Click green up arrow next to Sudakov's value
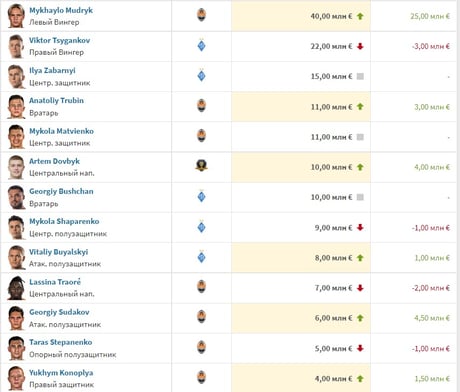Image resolution: width=460 pixels, height=392 pixels. (x=360, y=318)
